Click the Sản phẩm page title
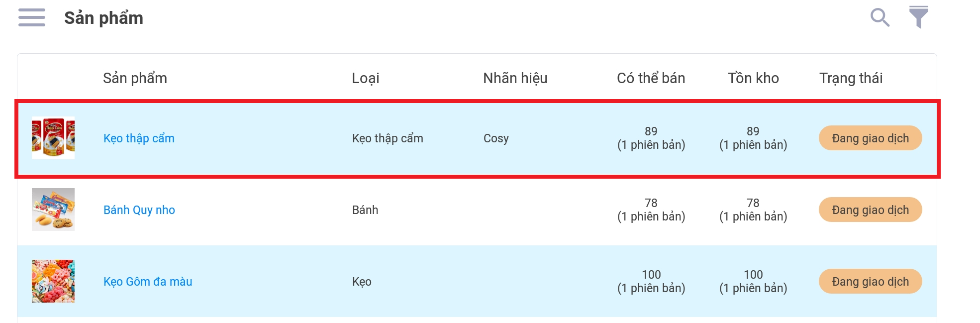 (103, 18)
